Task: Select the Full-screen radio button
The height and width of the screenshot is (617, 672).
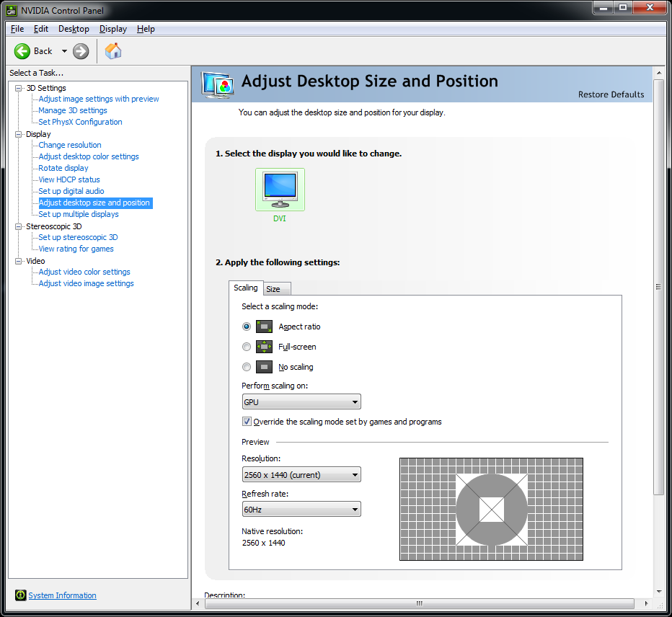Action: pyautogui.click(x=247, y=347)
